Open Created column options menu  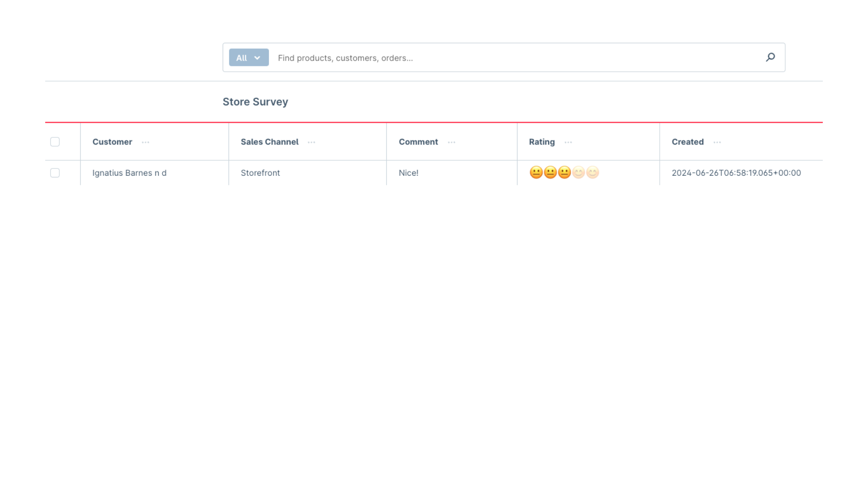(x=717, y=142)
